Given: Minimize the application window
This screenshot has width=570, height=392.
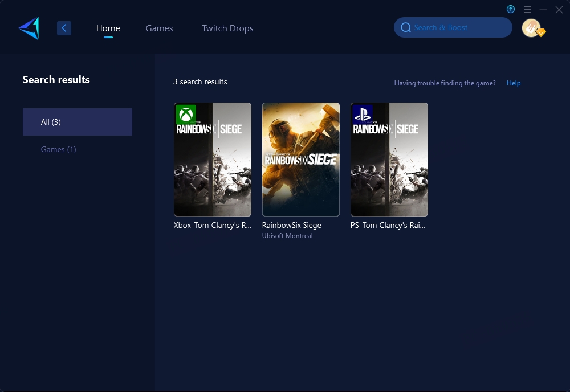Looking at the screenshot, I should click(x=543, y=10).
